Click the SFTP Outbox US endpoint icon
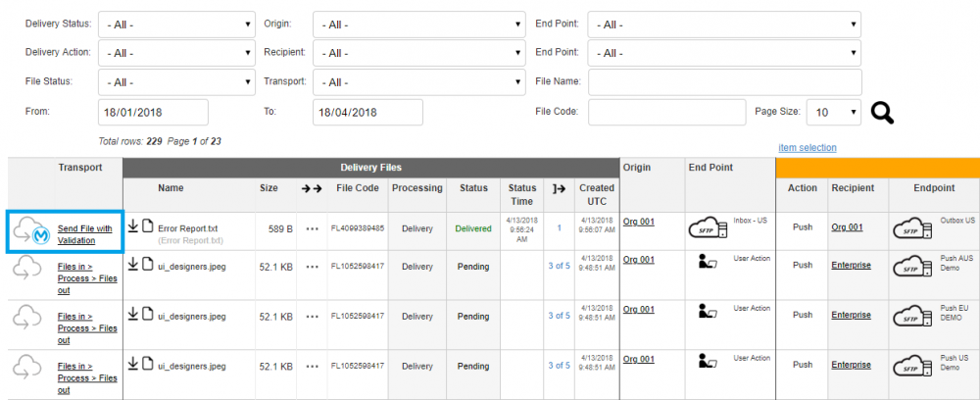 [x=912, y=229]
